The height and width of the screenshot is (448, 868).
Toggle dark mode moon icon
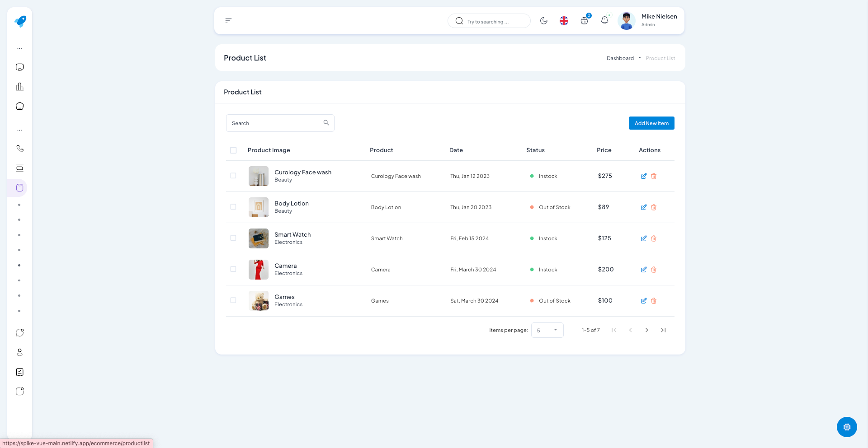tap(543, 21)
